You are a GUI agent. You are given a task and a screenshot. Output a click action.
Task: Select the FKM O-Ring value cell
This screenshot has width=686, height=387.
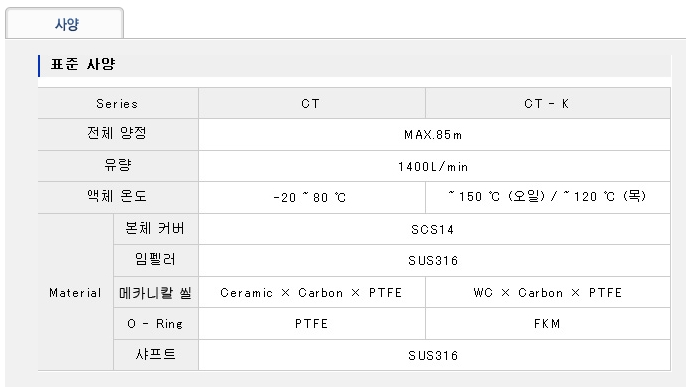(x=548, y=324)
